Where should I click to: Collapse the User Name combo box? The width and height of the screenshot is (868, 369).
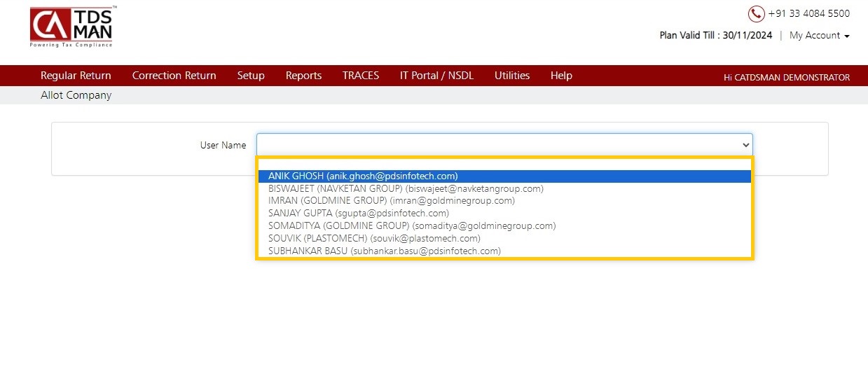(504, 145)
